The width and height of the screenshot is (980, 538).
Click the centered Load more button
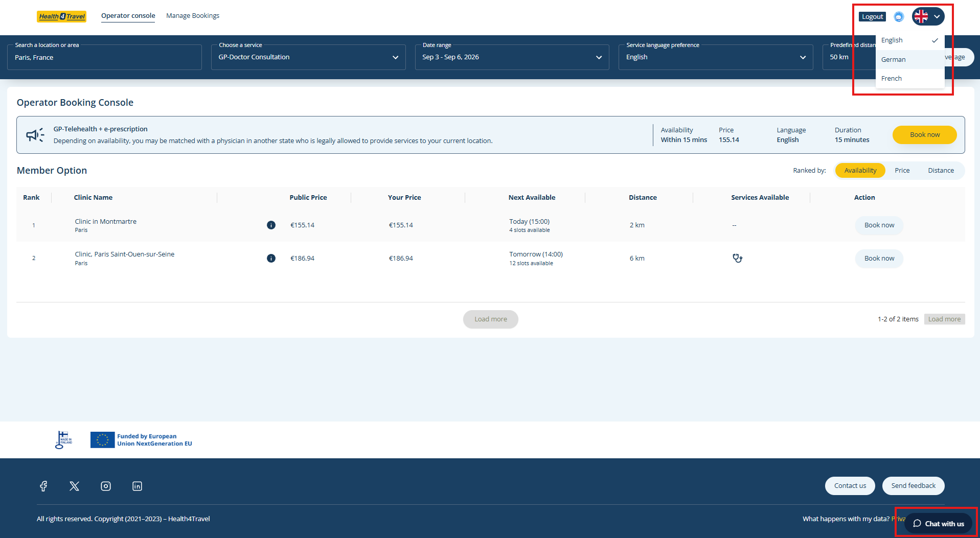click(491, 319)
